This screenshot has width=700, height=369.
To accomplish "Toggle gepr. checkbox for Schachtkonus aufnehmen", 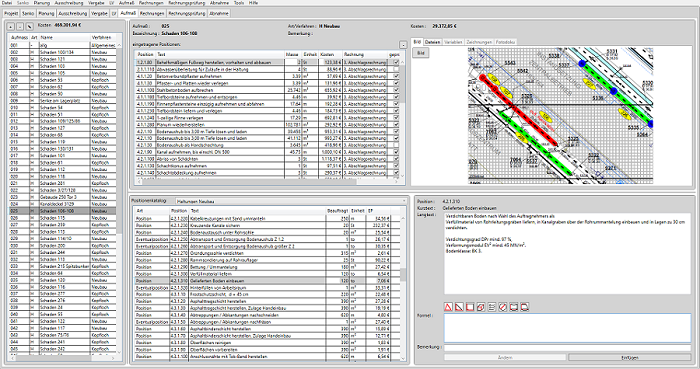I will (x=396, y=166).
